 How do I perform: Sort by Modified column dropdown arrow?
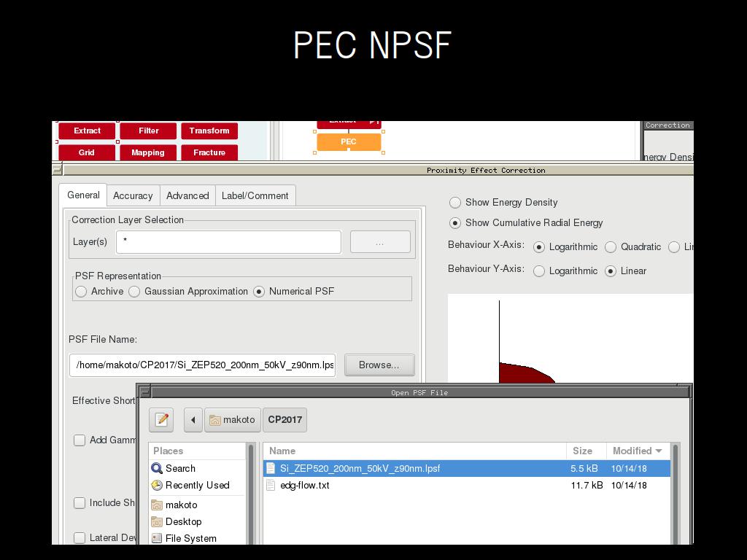659,451
